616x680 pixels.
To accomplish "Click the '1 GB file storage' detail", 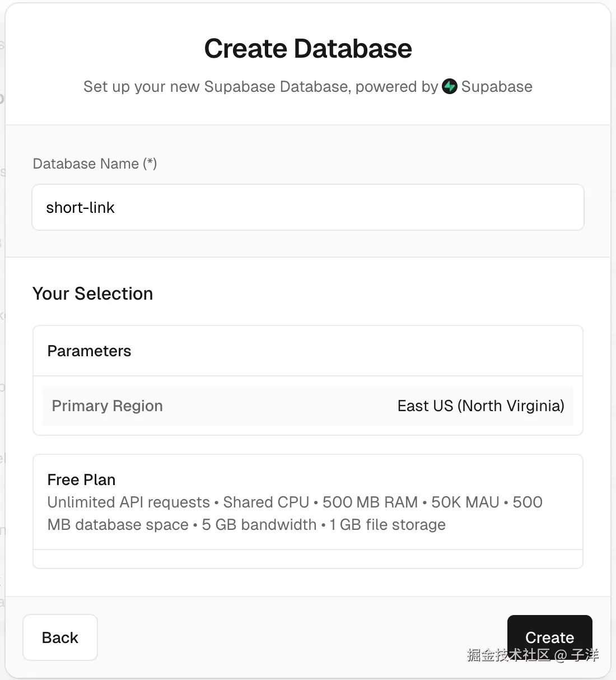I will 388,524.
